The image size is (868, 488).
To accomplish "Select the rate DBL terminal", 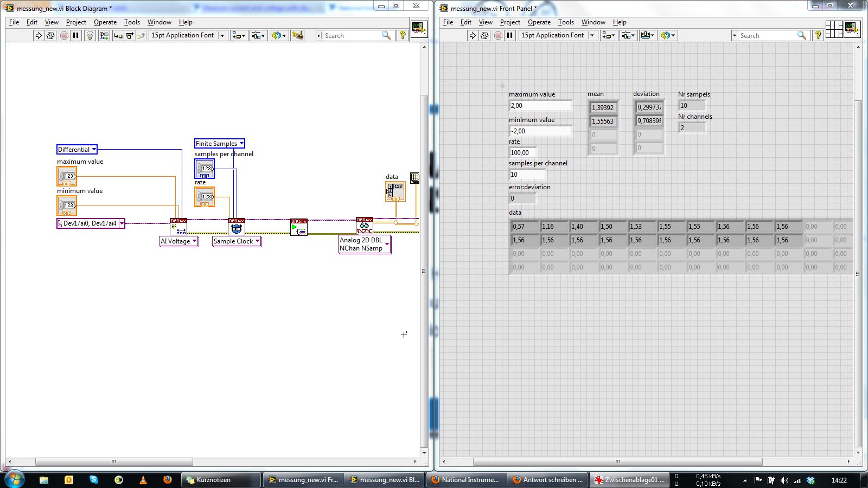I will coord(205,197).
